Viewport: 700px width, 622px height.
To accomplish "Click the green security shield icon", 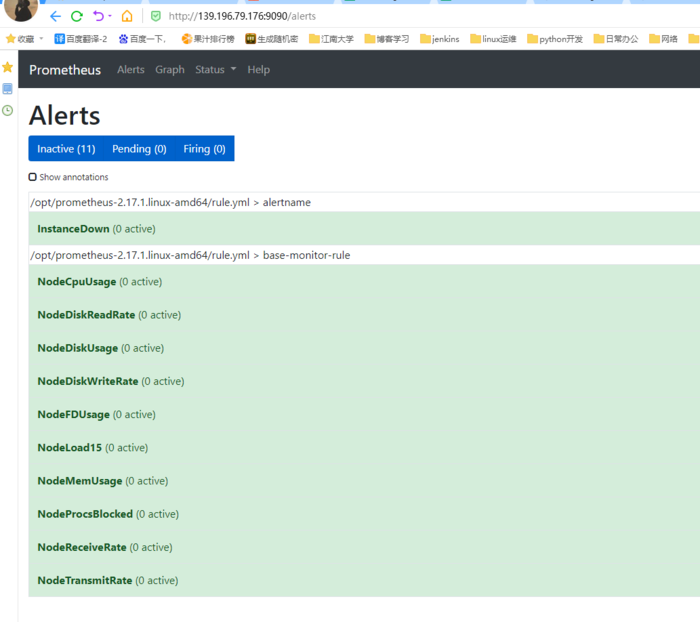I will (155, 16).
